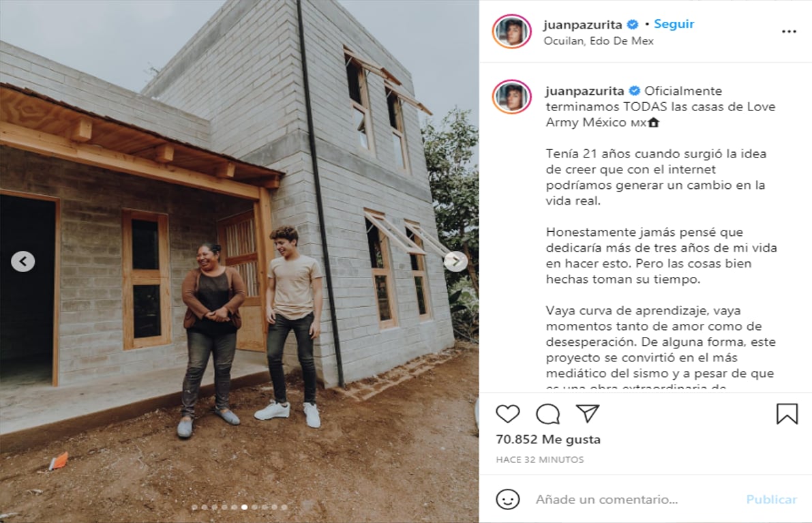
Task: Open the 'Hace 32 minutos' timestamp link
Action: tap(539, 460)
